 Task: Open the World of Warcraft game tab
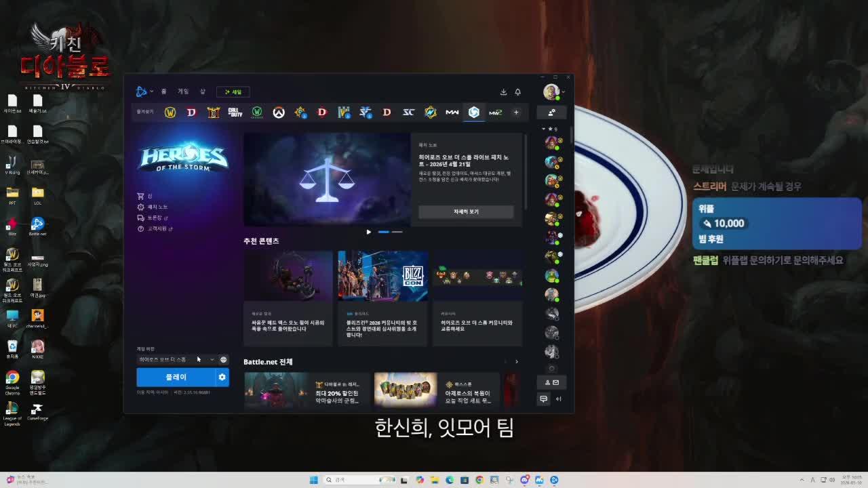170,113
